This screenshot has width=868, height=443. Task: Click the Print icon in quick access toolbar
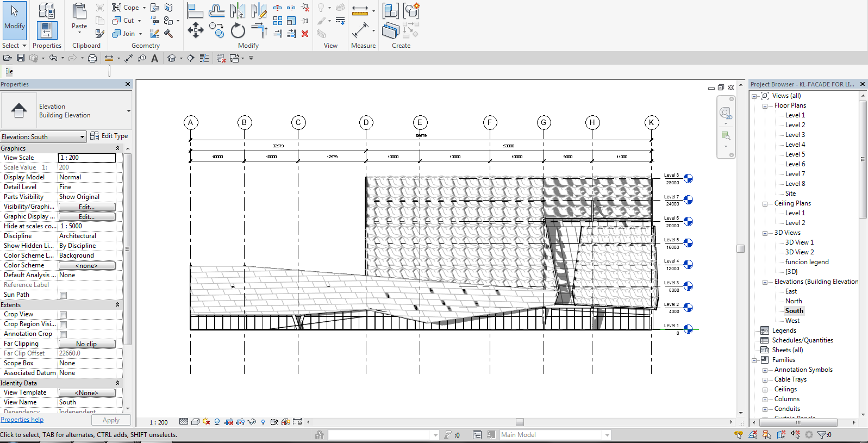point(92,58)
